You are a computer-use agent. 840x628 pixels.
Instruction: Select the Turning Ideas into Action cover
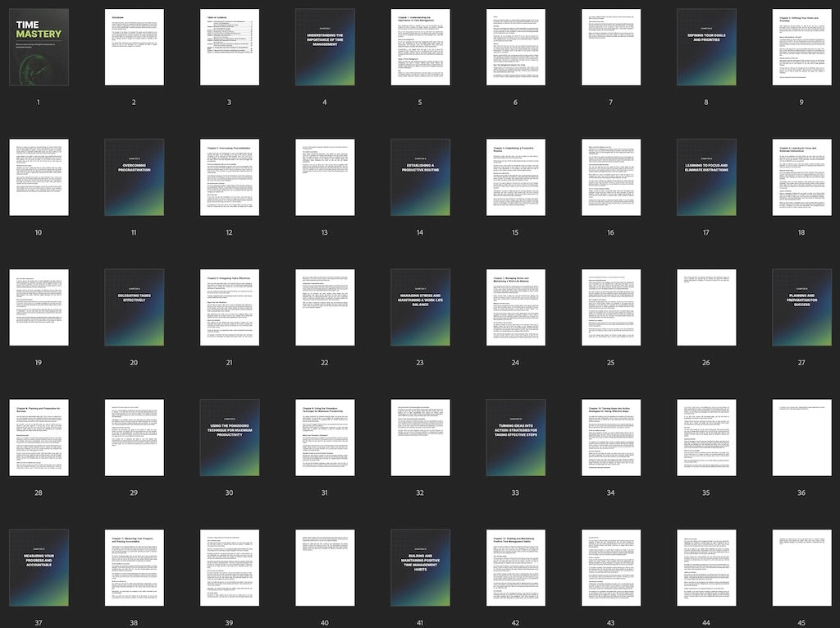tap(515, 438)
